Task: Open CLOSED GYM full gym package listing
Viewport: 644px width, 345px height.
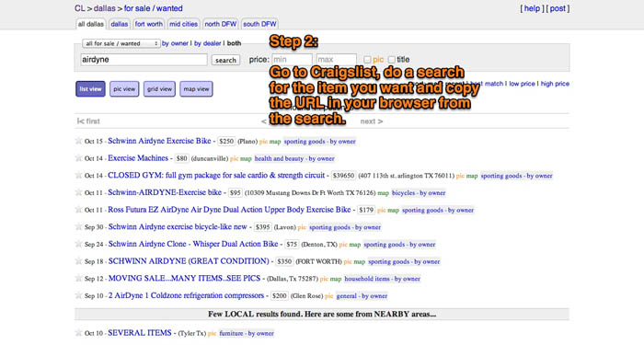Action: pos(216,176)
